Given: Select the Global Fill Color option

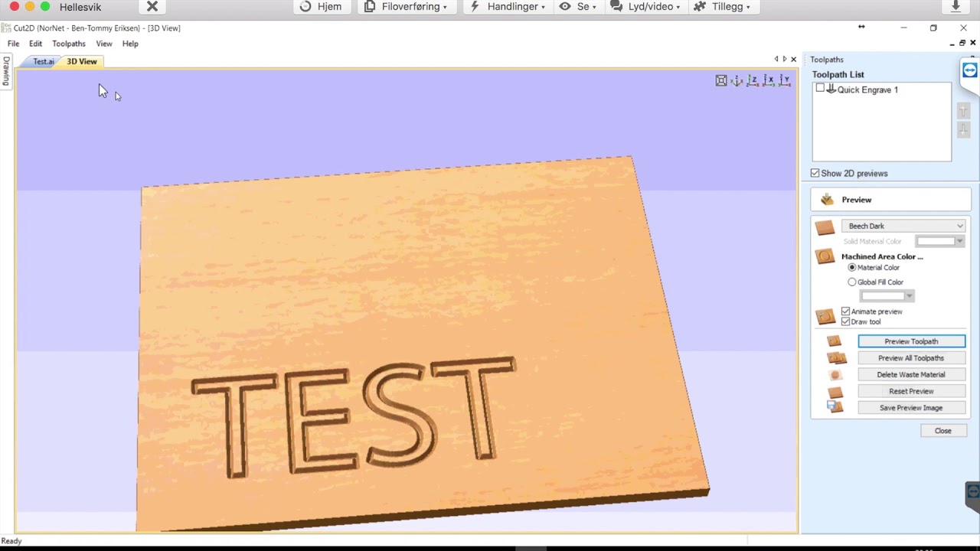Looking at the screenshot, I should click(852, 282).
